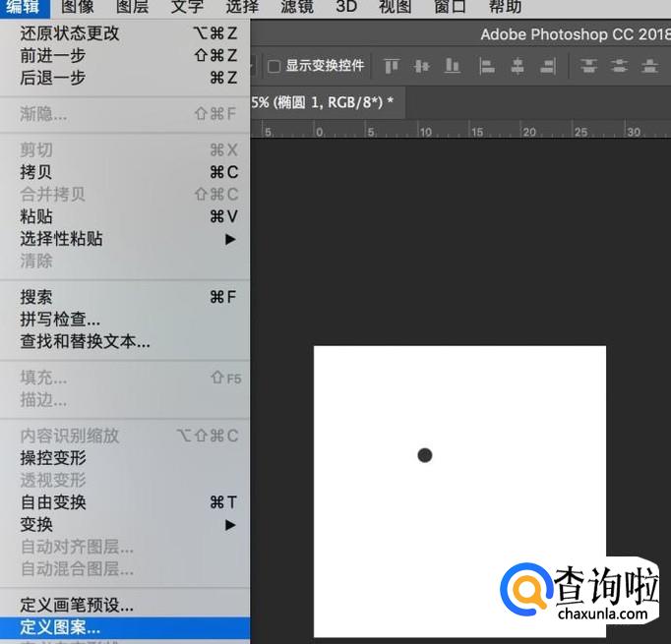
Task: Click the align left edges icon
Action: (x=487, y=67)
